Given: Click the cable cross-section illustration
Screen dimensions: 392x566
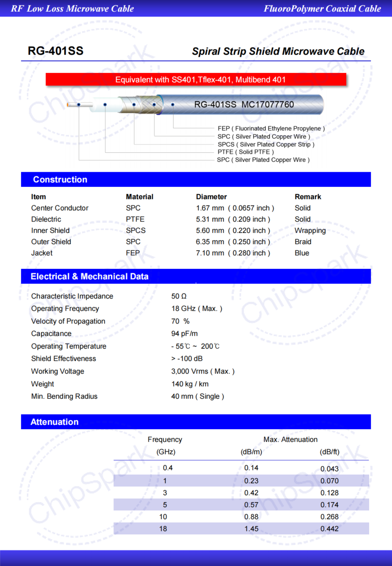Looking at the screenshot, I should (196, 104).
